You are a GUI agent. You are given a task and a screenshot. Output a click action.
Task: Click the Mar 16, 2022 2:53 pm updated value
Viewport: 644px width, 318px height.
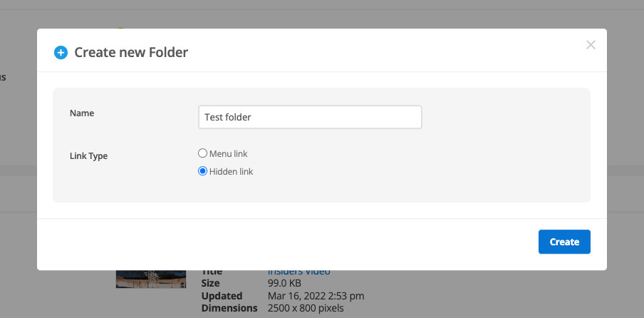(316, 296)
